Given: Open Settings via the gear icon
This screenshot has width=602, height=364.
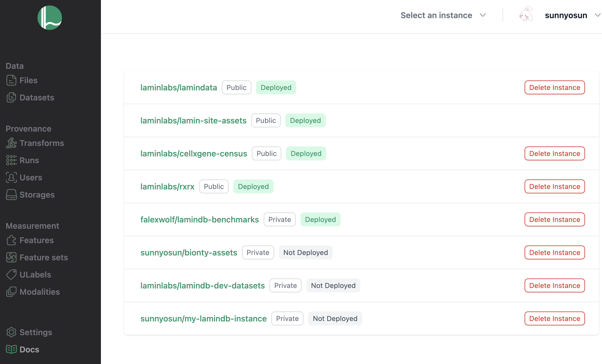Looking at the screenshot, I should click(11, 332).
